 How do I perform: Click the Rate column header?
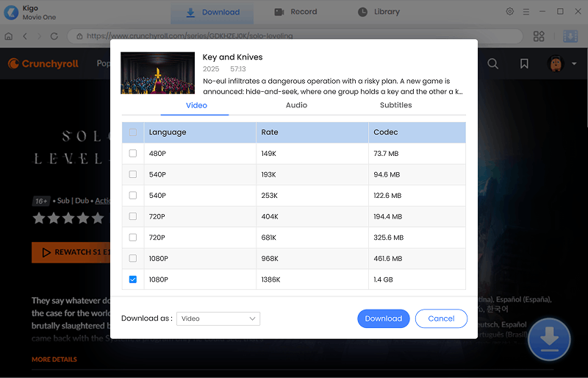(312, 132)
